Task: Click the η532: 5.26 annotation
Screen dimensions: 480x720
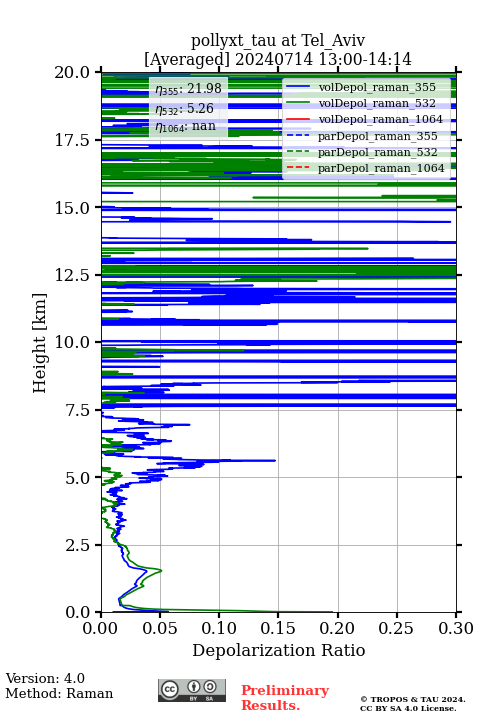Action: click(184, 109)
